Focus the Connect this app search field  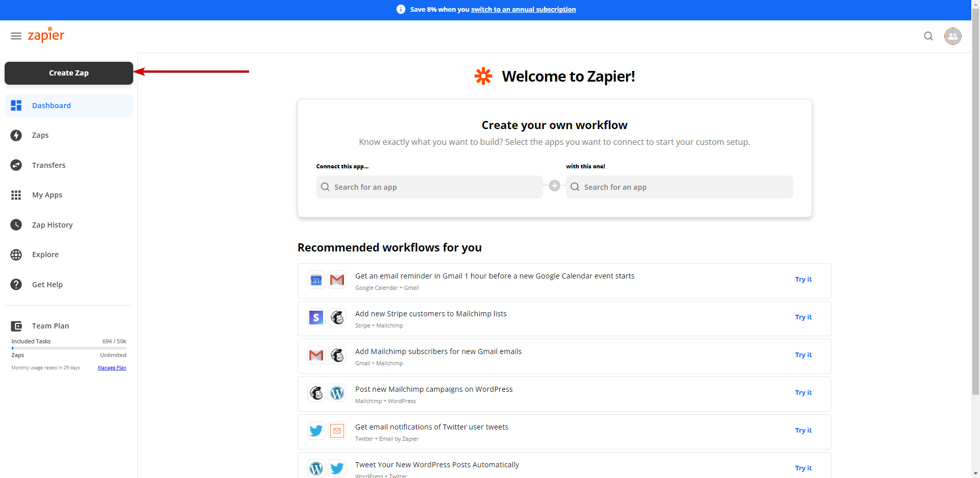click(x=429, y=187)
